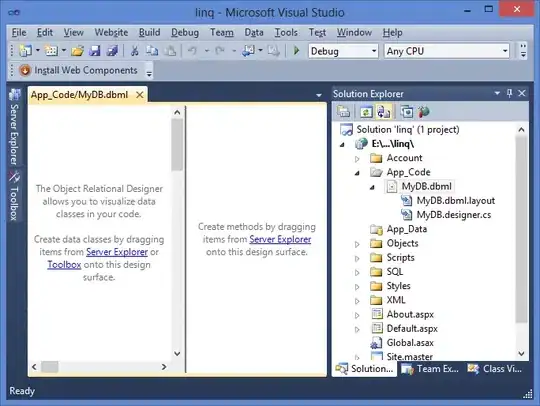
Task: Toggle the Nest Related Files button
Action: [384, 112]
